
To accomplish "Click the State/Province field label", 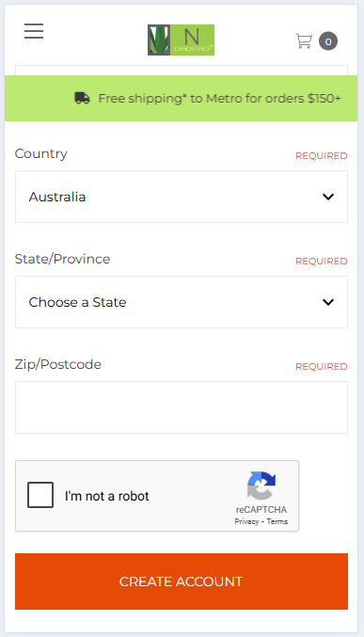I will click(x=63, y=259).
